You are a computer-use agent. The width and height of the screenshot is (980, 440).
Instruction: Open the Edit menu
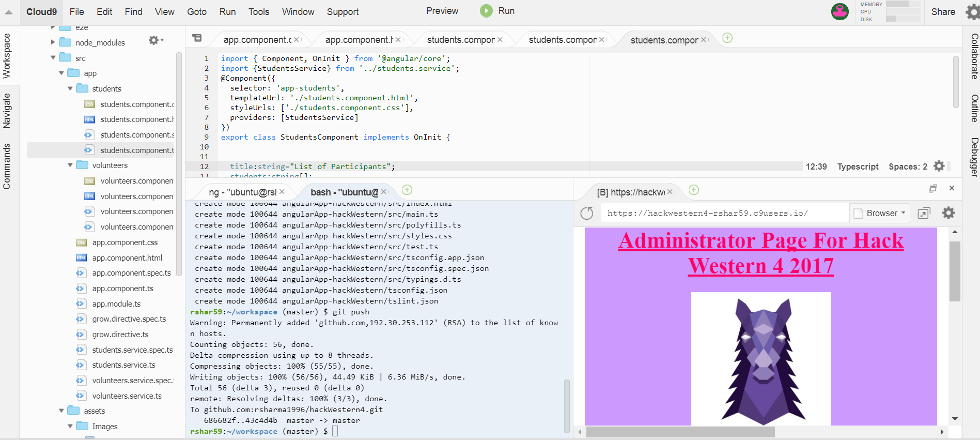pos(104,12)
